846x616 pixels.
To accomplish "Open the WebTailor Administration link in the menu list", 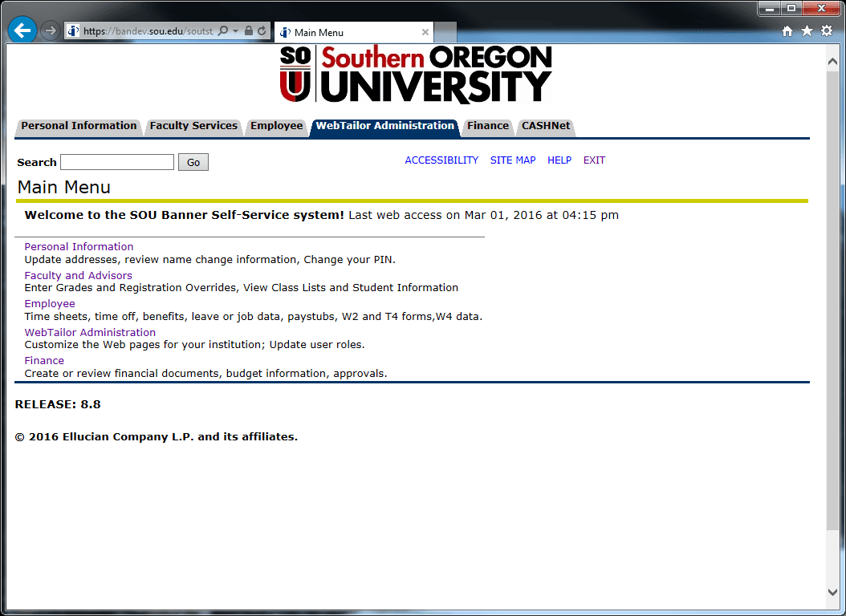I will [90, 332].
